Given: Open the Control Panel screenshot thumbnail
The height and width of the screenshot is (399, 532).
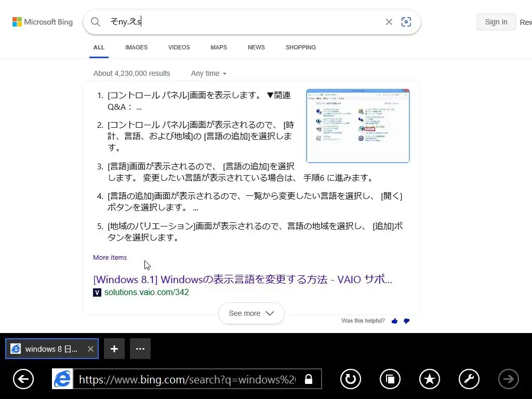Looking at the screenshot, I should point(358,126).
